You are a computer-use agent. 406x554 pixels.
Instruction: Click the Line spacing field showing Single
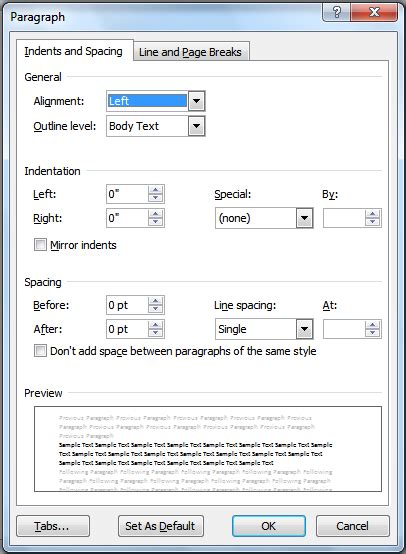point(256,329)
